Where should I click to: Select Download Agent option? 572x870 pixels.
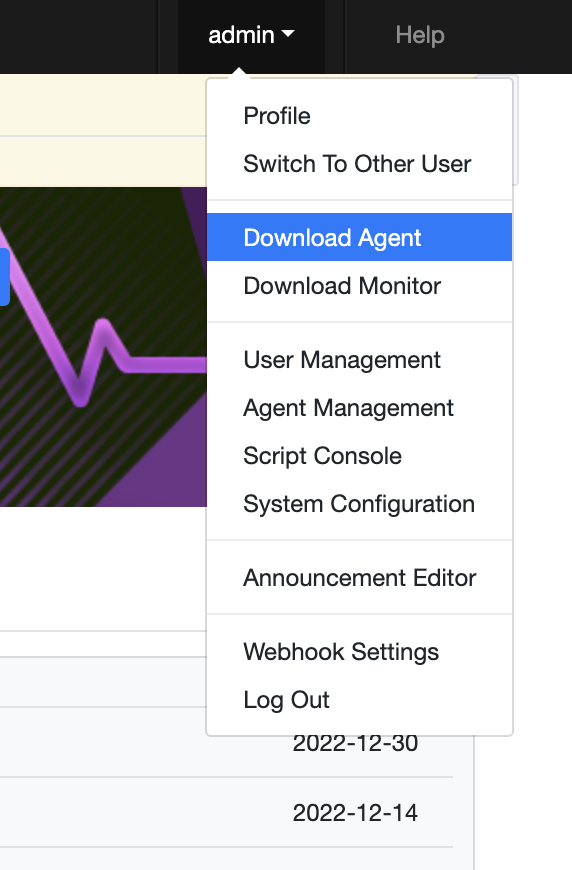click(360, 237)
